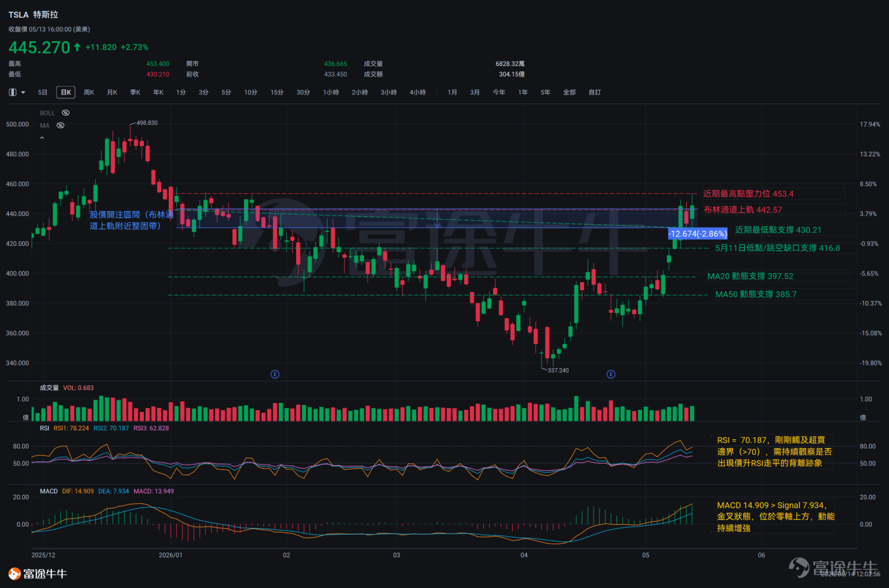Select the 日K timeframe
The image size is (889, 588).
pos(66,92)
